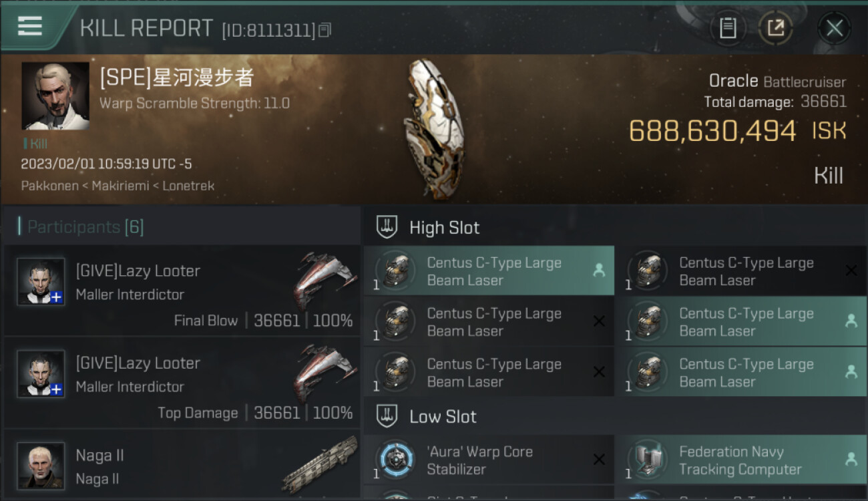Image resolution: width=868 pixels, height=501 pixels.
Task: Open Lazy Looter Top Damage portrait
Action: pyautogui.click(x=41, y=374)
